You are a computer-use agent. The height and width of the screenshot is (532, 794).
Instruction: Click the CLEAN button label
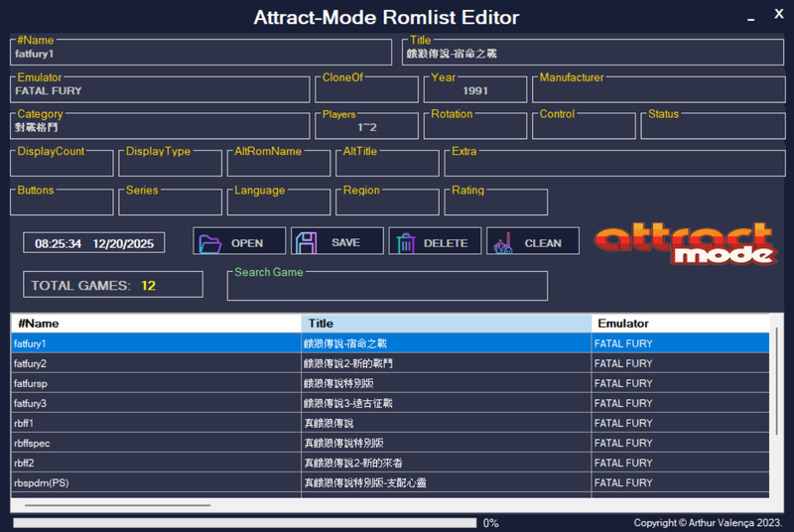pos(543,243)
